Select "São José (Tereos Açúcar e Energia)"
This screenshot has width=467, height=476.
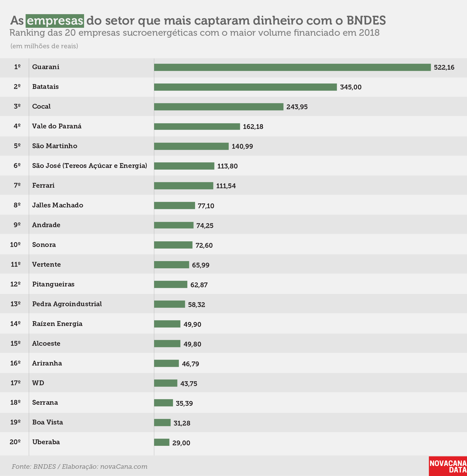[x=90, y=166]
